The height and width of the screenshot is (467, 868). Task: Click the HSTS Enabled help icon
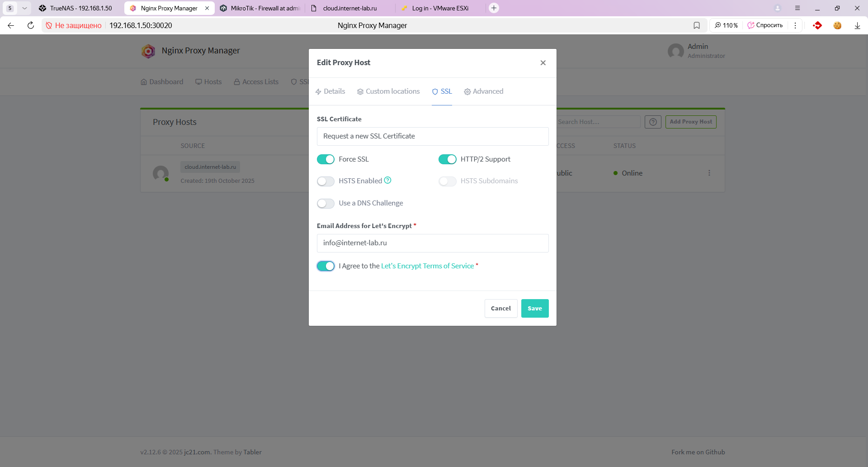(387, 180)
